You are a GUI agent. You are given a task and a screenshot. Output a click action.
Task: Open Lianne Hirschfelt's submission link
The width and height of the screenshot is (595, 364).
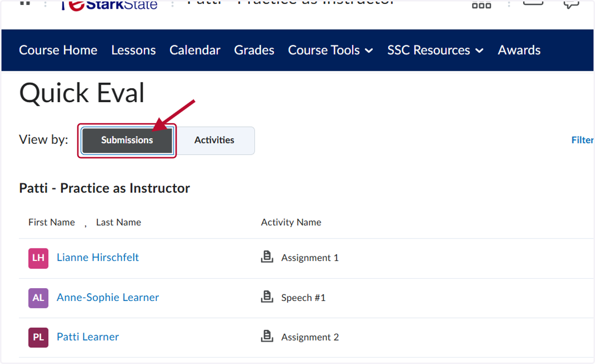[98, 257]
